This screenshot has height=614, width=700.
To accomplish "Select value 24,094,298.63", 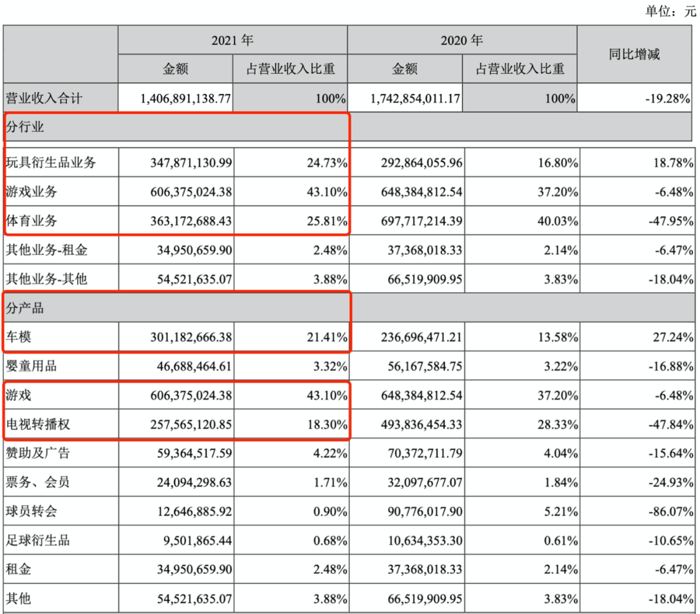I will tap(194, 483).
